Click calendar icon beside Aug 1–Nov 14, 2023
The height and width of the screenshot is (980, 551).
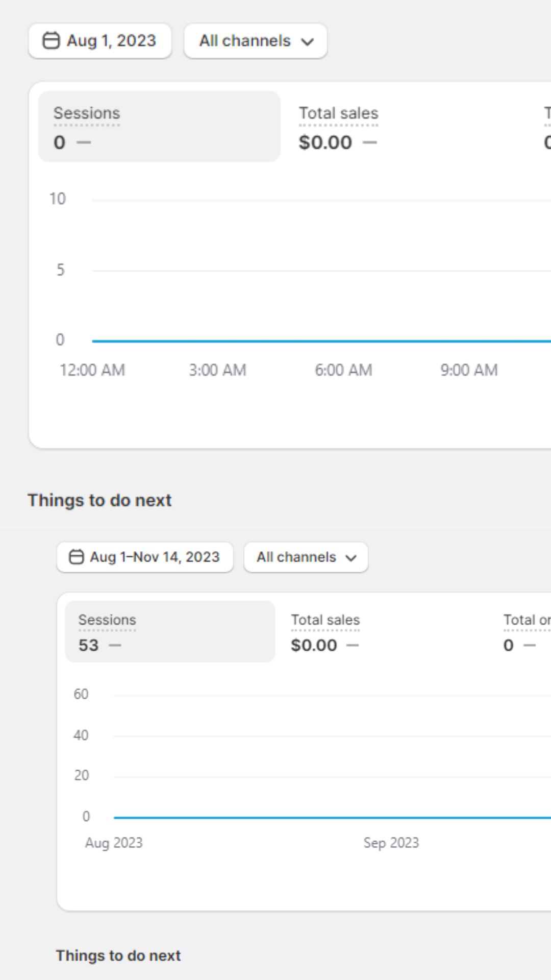pyautogui.click(x=76, y=557)
